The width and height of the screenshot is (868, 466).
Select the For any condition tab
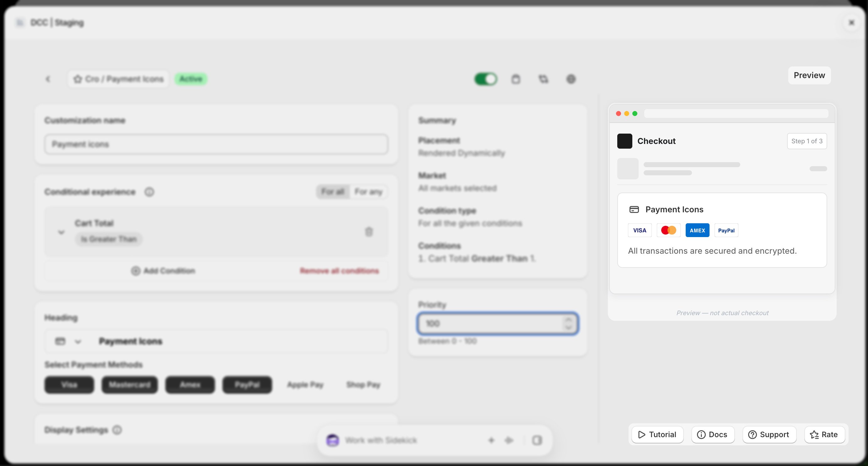[368, 192]
